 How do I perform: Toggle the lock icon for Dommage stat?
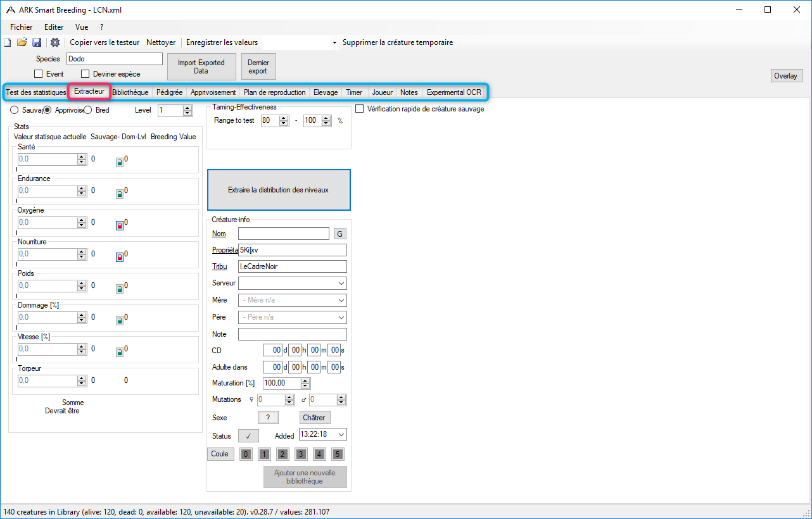[119, 320]
